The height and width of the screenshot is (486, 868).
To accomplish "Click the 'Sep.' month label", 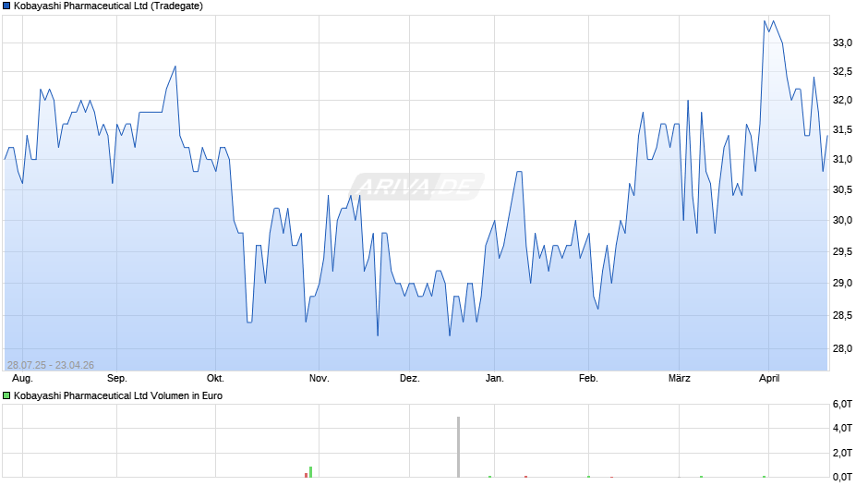I will coord(116,379).
